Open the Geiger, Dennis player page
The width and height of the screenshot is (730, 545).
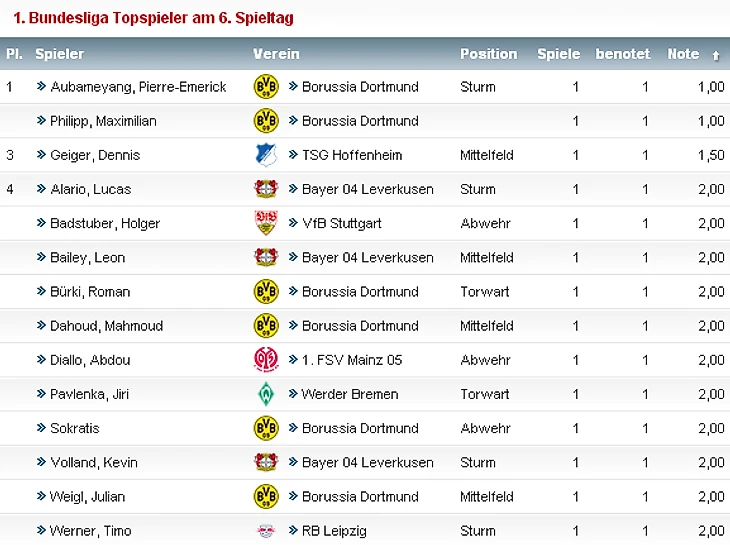(x=95, y=155)
